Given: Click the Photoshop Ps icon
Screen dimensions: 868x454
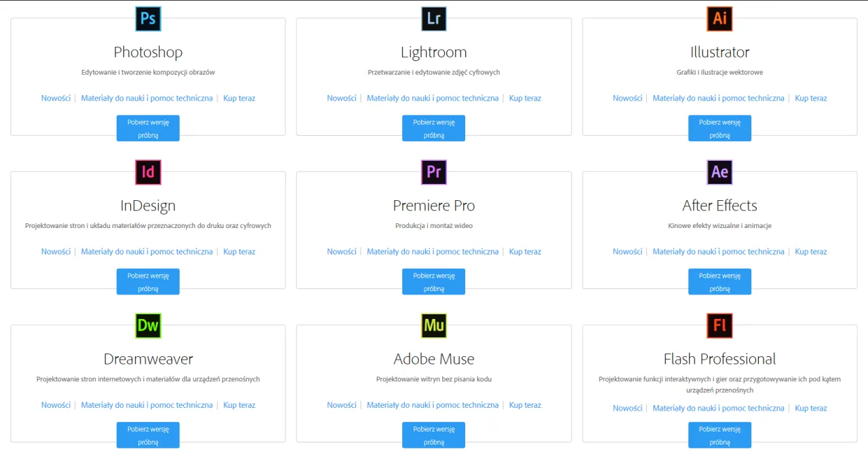Looking at the screenshot, I should (148, 18).
